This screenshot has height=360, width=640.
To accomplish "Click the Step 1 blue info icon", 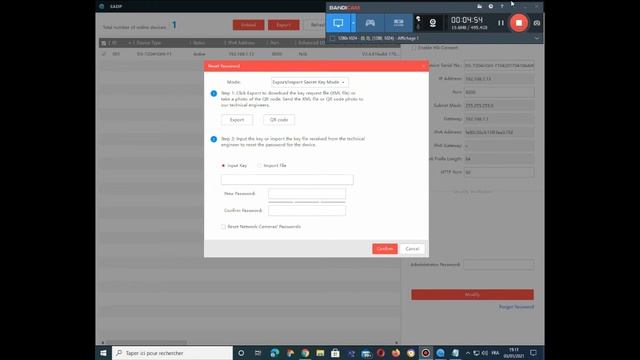I will click(x=213, y=93).
